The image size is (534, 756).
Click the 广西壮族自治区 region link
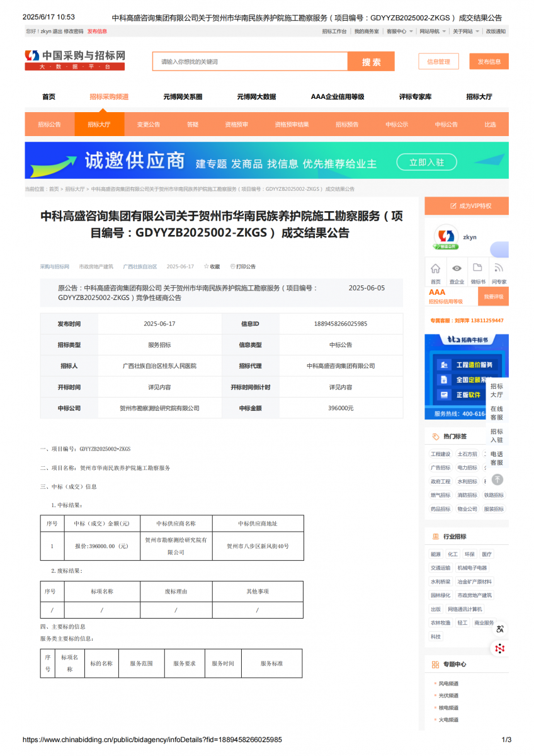click(x=140, y=267)
